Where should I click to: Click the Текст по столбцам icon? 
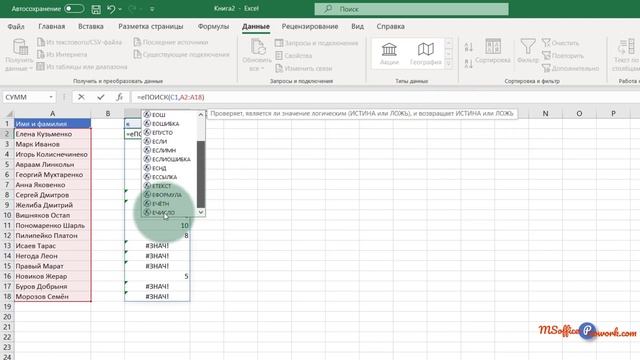[x=627, y=46]
